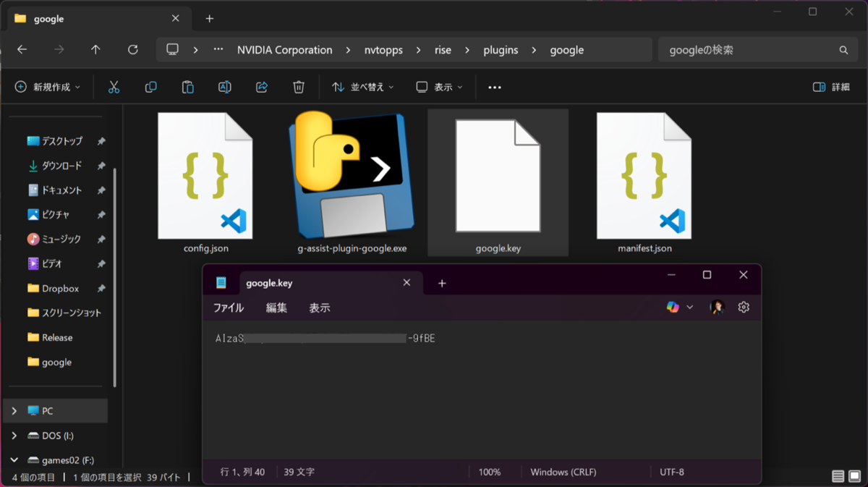Open the 新規作成 dropdown
The height and width of the screenshot is (487, 868).
(48, 87)
